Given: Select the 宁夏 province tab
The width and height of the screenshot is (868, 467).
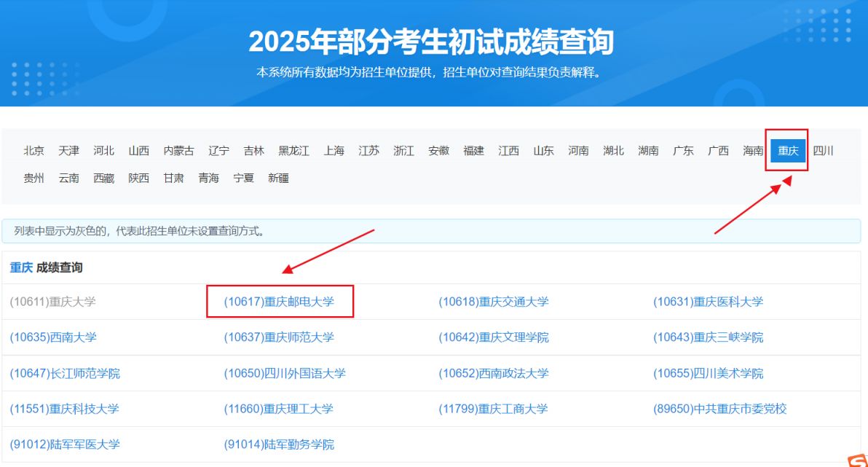Looking at the screenshot, I should point(243,178).
